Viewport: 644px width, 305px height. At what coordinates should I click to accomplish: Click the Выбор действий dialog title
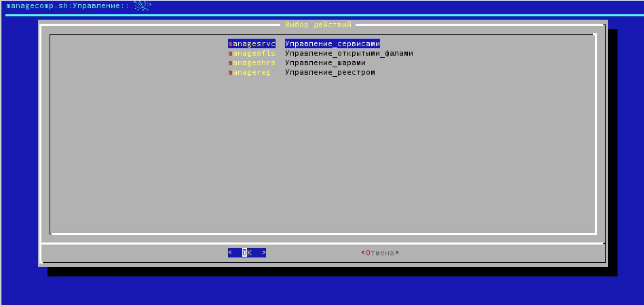tap(318, 24)
